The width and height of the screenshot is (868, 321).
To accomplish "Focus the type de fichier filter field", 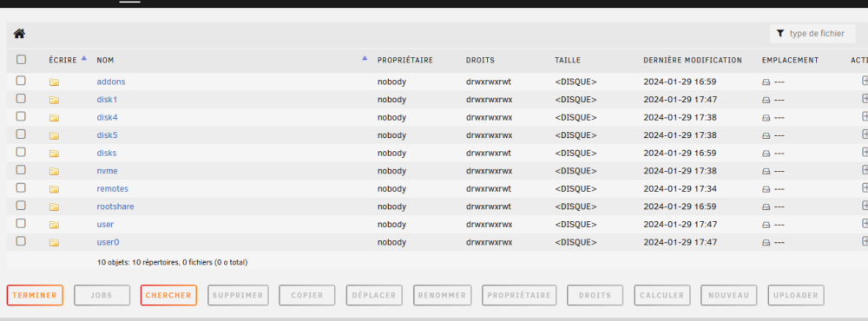I will coord(812,34).
